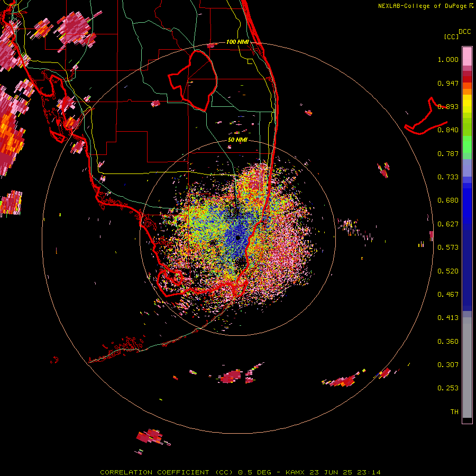Click the pink top segment of color bar
476x476 pixels.
467,56
